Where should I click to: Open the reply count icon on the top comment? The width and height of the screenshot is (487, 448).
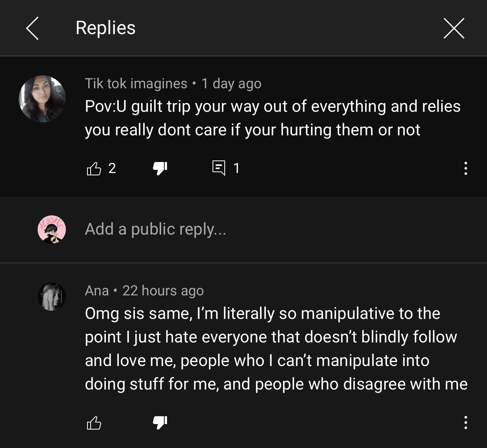point(218,168)
